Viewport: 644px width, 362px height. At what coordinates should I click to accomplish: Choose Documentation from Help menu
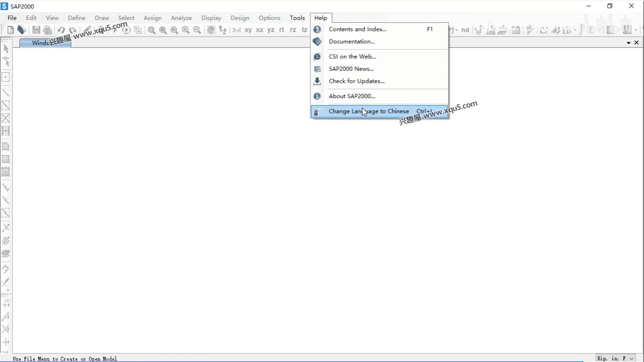click(380, 41)
